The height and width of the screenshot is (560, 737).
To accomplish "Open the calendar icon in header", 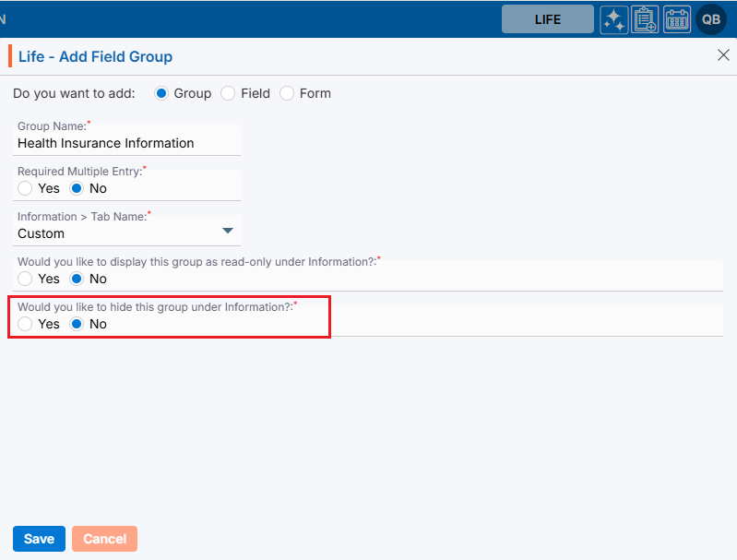I will (677, 19).
